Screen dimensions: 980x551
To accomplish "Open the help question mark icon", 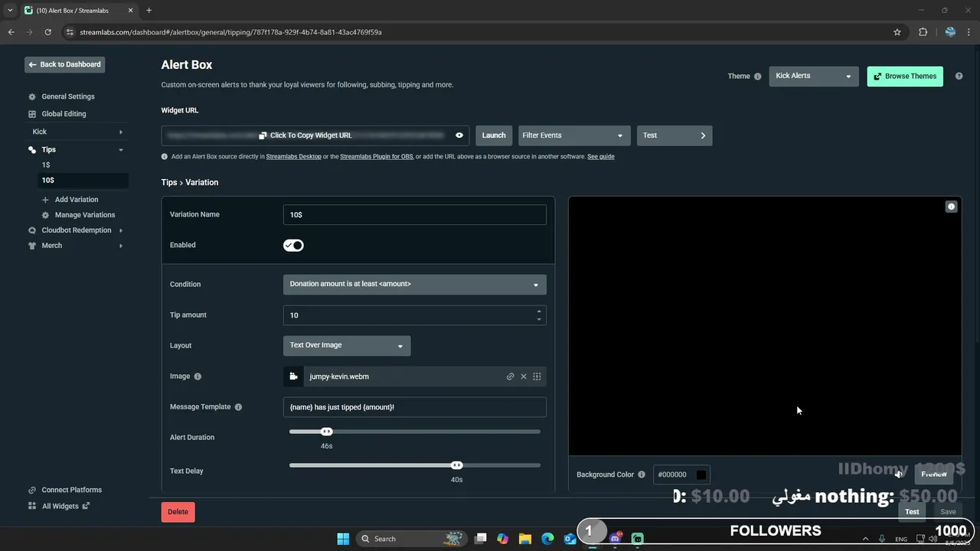I will point(959,77).
